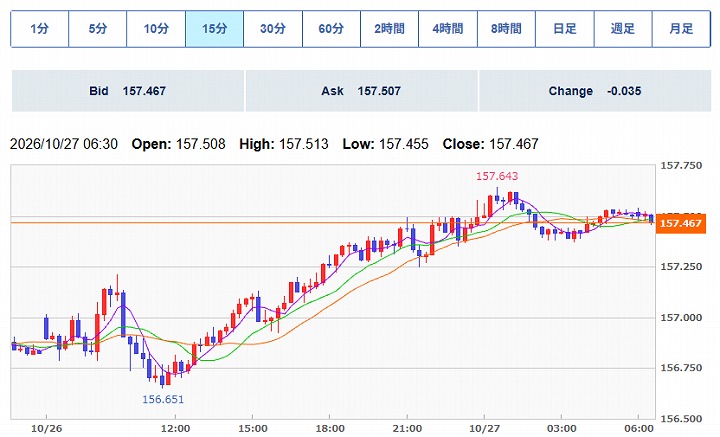Click the Ask 157.507 price cell
Screen dimensions: 720x437
tap(361, 91)
